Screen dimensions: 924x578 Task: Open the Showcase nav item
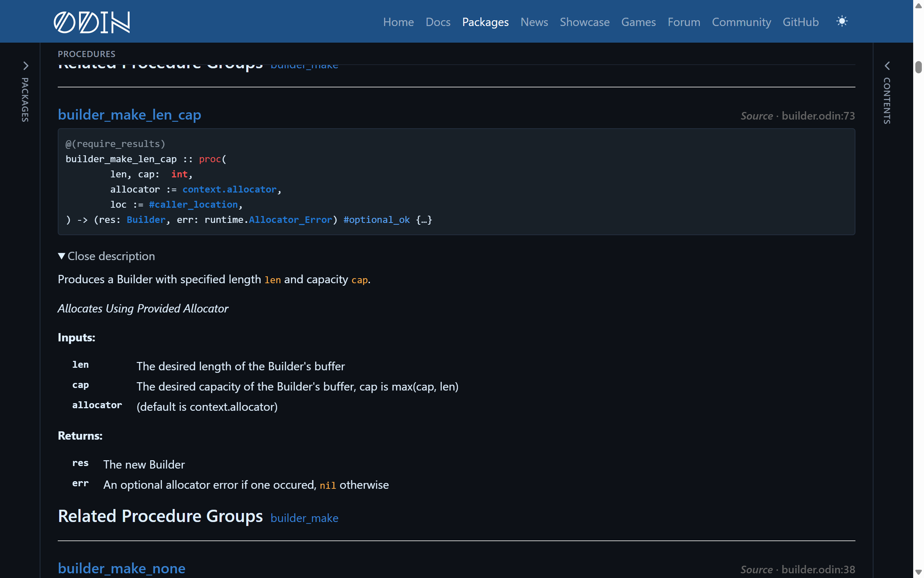coord(585,22)
